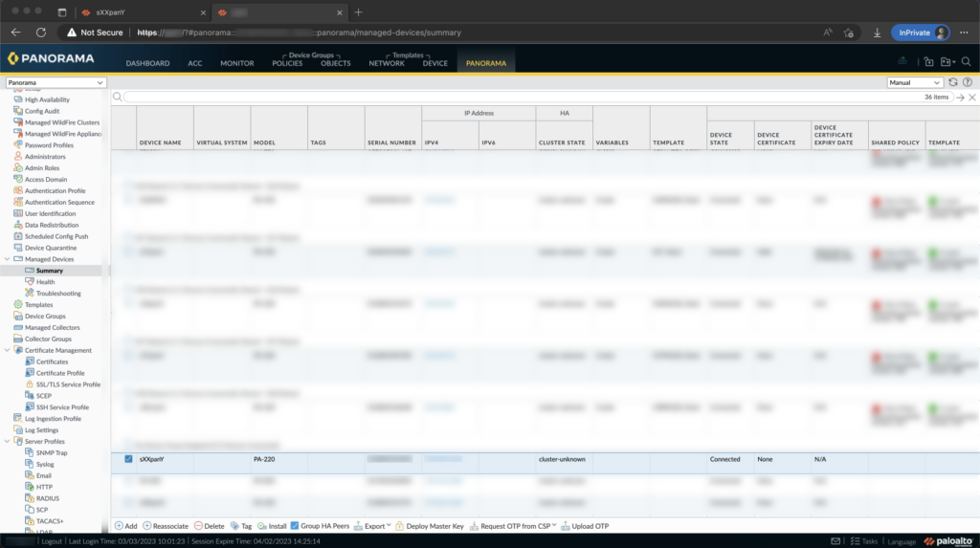Go to the OBJECTS tab
Screen dimensions: 980x548
click(x=336, y=63)
